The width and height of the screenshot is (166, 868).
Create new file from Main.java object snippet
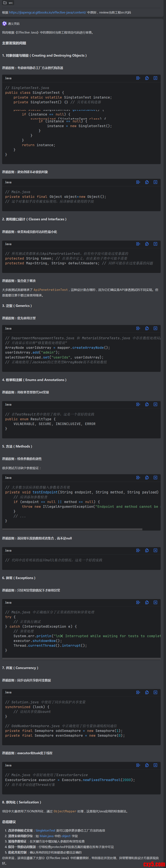pyautogui.click(x=155, y=182)
